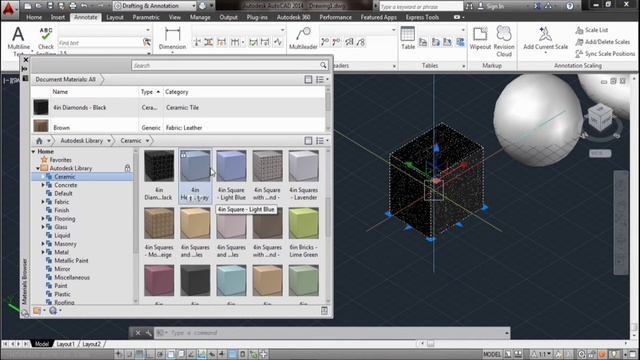Expand the Flooring category
The width and height of the screenshot is (640, 360).
tap(43, 218)
